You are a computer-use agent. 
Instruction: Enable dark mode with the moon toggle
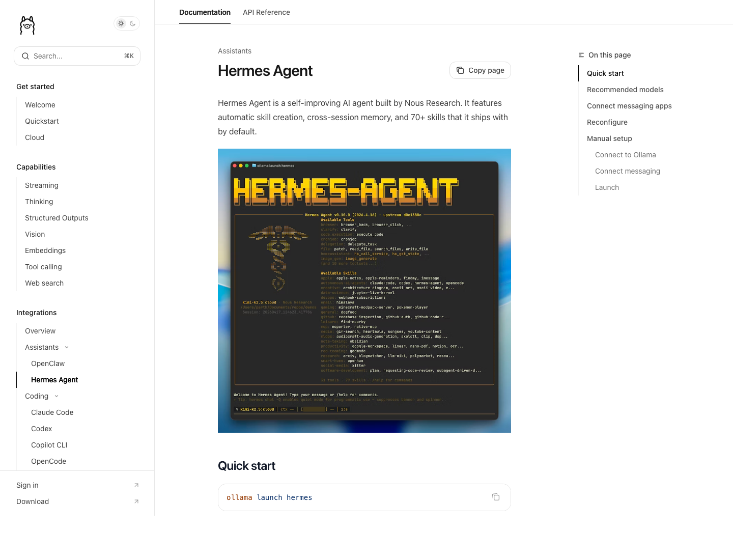pos(133,23)
